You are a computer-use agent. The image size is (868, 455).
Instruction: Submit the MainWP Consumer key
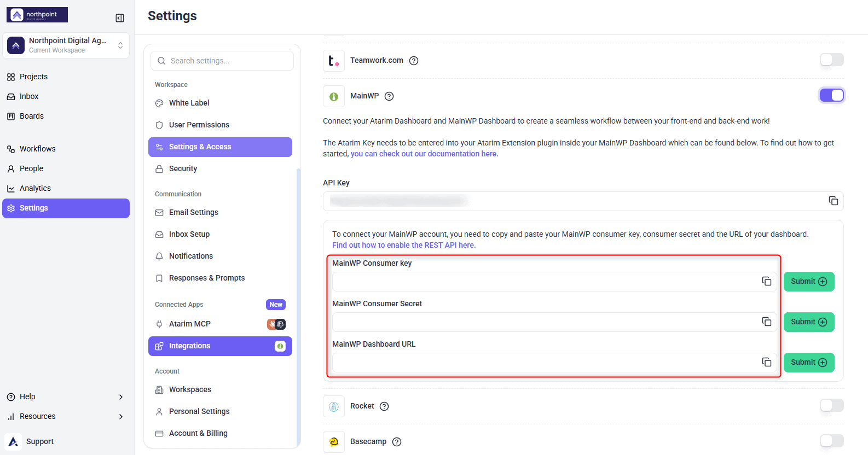[x=809, y=282]
